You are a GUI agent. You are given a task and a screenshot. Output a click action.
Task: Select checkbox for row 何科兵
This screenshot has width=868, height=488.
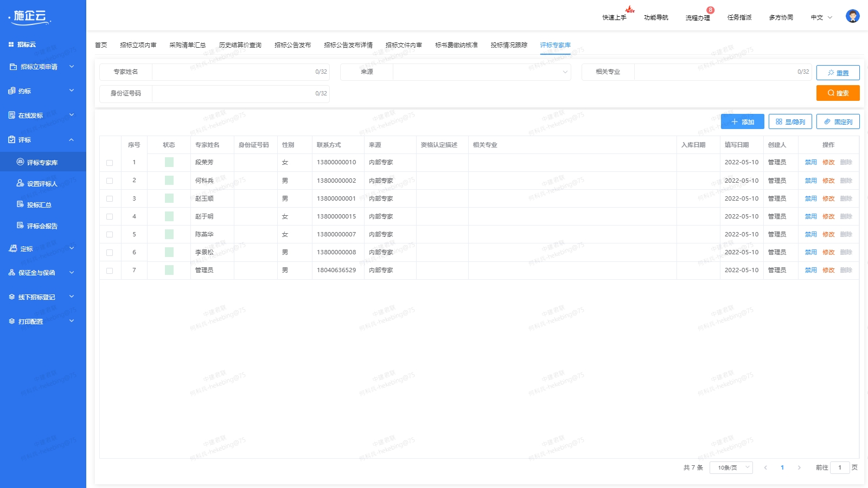click(110, 181)
